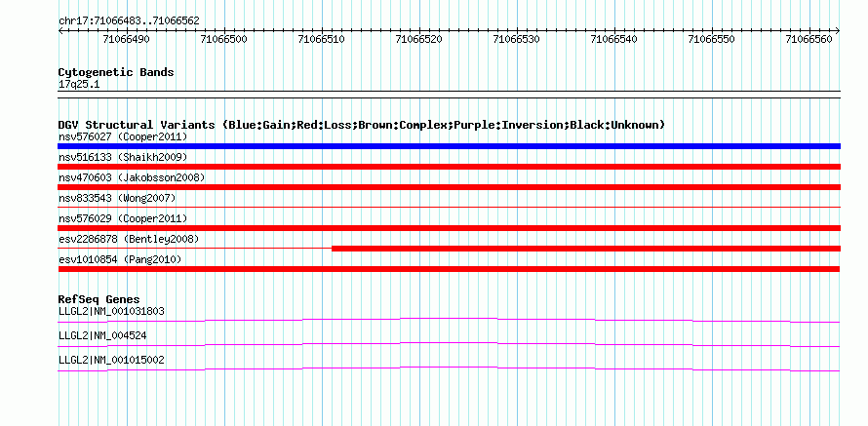868x426 pixels.
Task: Click the blue gain bar for nsv576027
Action: (449, 146)
